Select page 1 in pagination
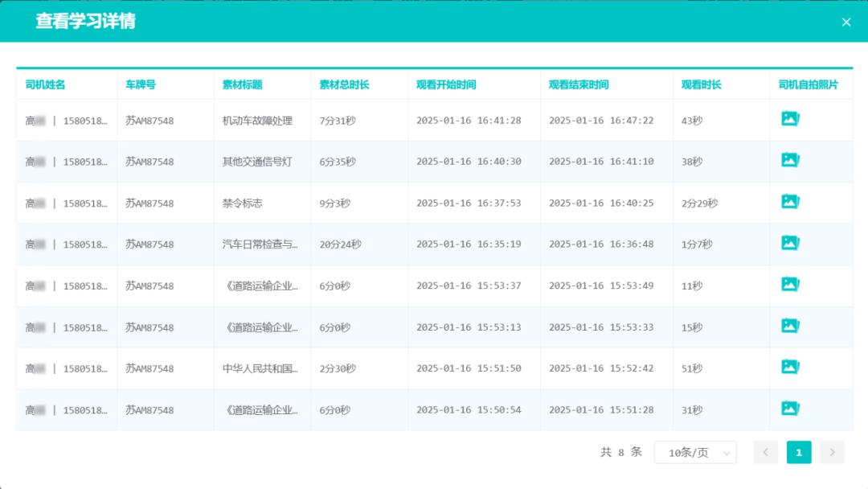868x489 pixels. tap(799, 453)
